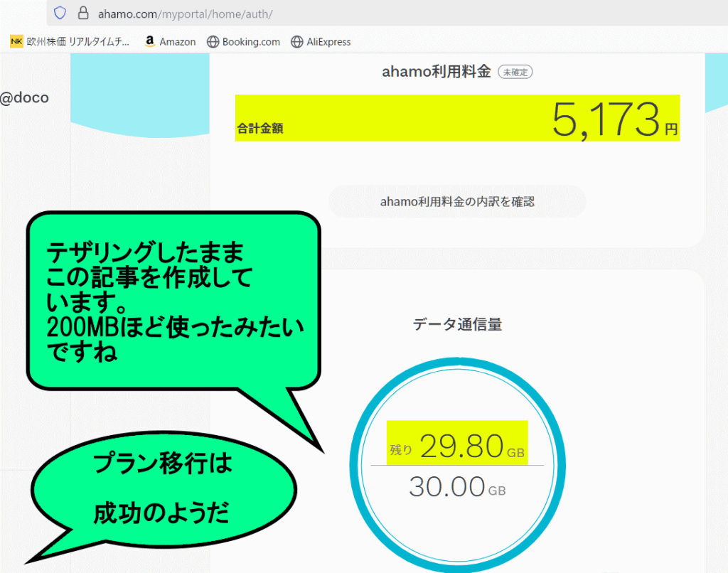Click the NK bookmark favicon
Image resolution: width=728 pixels, height=573 pixels.
pos(16,42)
